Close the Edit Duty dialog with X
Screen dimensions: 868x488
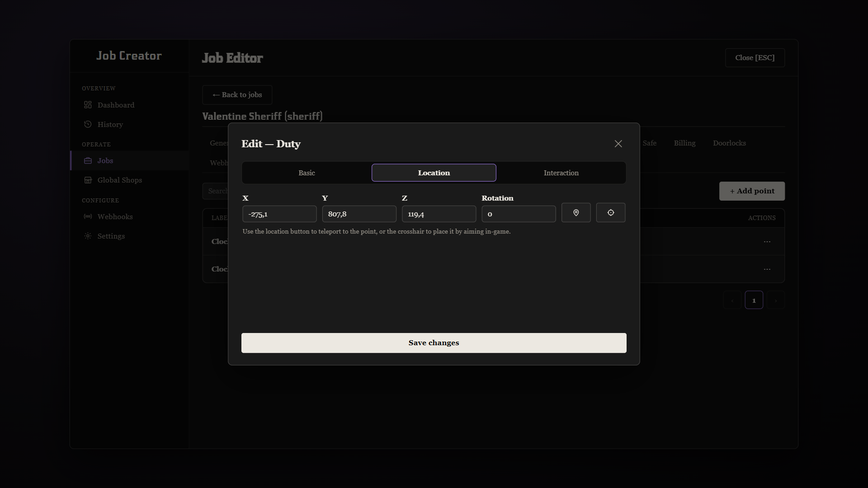(618, 144)
